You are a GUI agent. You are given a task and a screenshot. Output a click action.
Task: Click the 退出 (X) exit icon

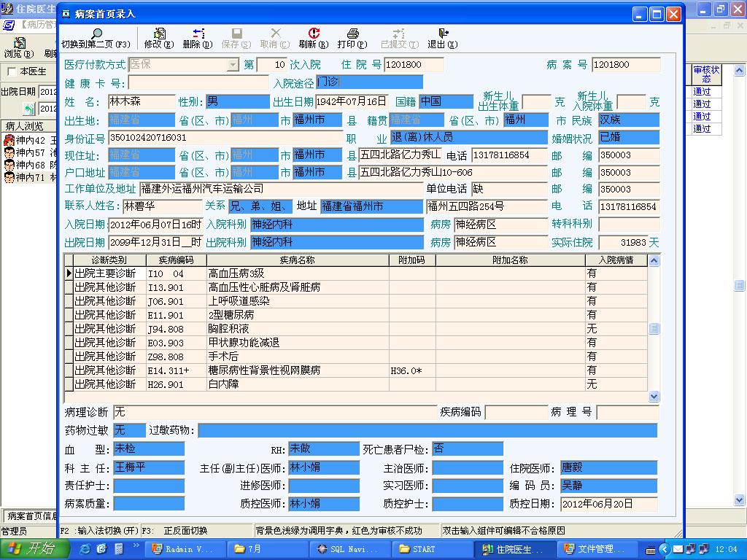pyautogui.click(x=443, y=34)
